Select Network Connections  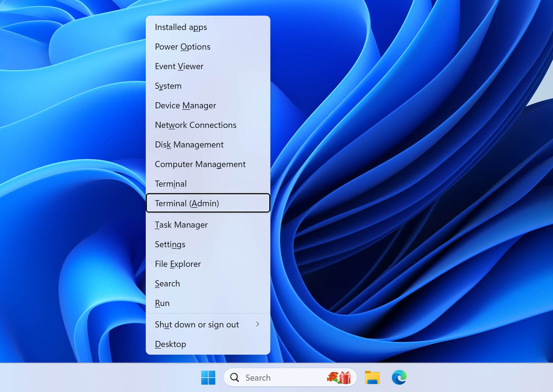coord(208,125)
